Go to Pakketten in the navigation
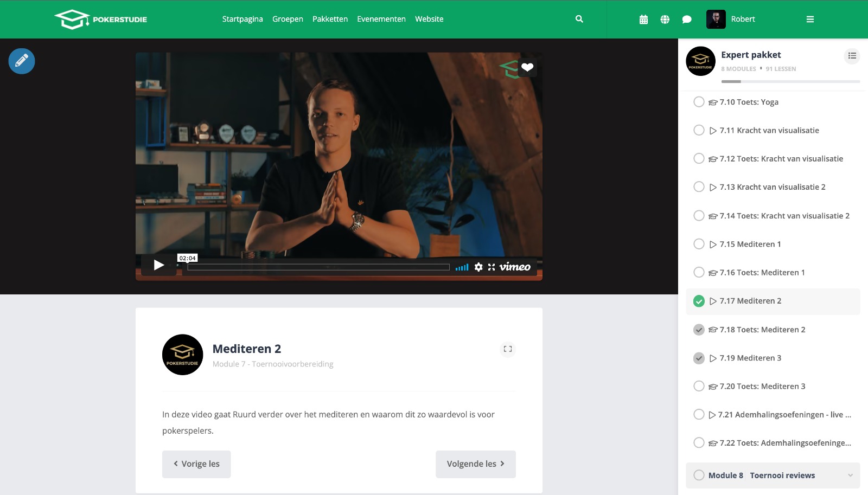Screen dimensions: 868x495 pos(330,19)
